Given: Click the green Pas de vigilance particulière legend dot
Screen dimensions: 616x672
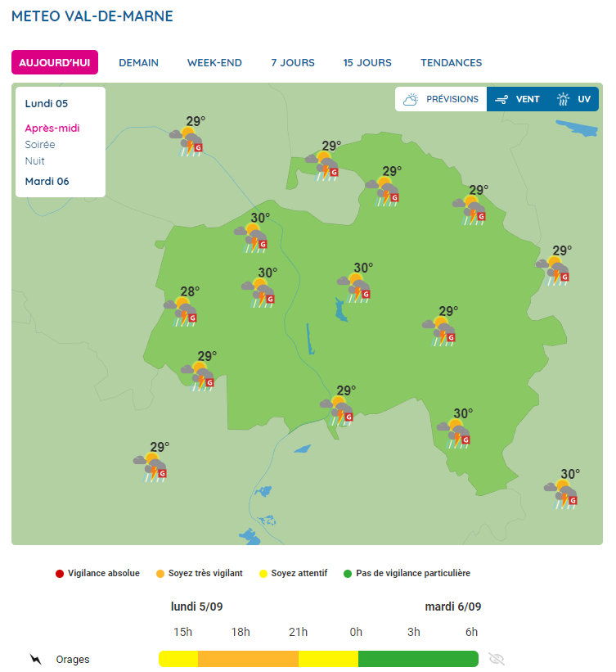Looking at the screenshot, I should (x=348, y=574).
